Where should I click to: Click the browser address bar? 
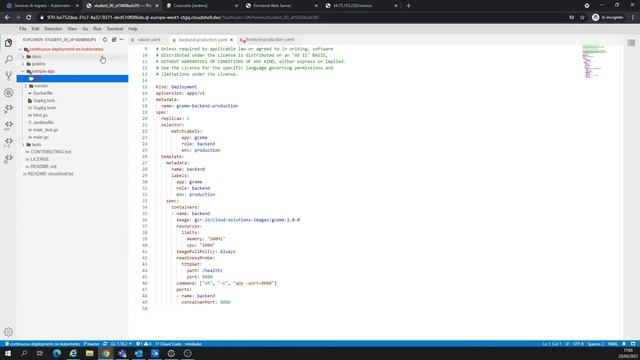click(302, 17)
